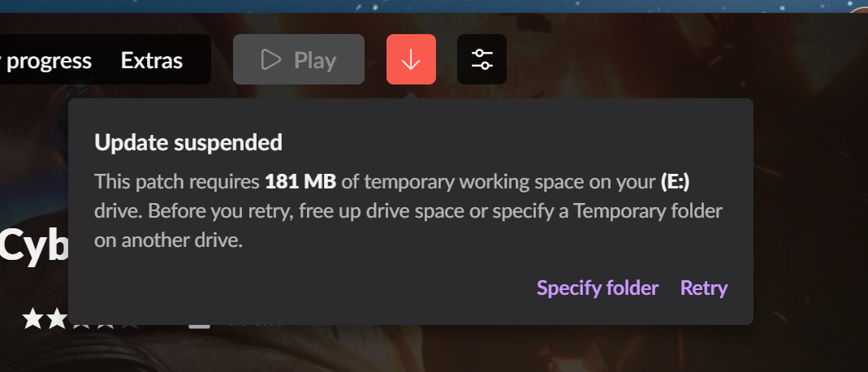Rate the game one star
The width and height of the screenshot is (868, 372).
[x=32, y=319]
